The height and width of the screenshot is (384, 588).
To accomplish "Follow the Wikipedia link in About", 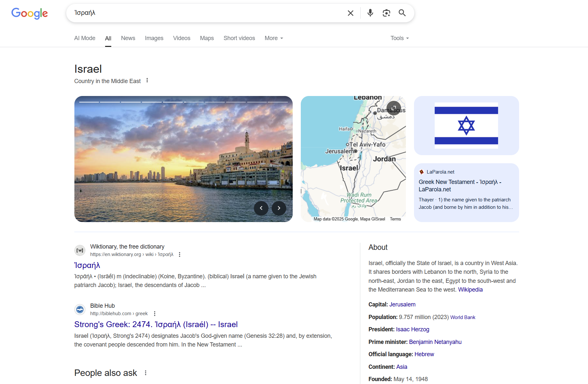I will [470, 290].
